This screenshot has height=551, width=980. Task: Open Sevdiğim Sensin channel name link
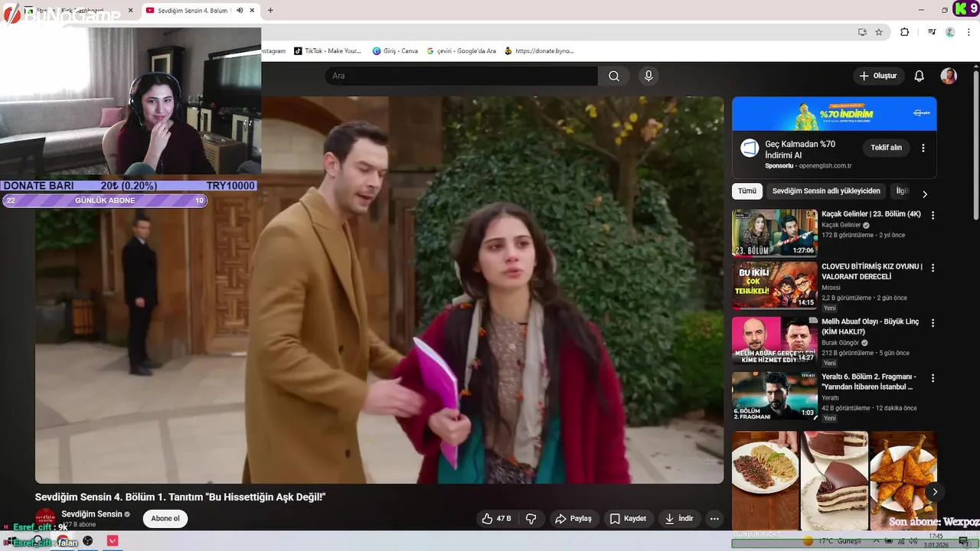[92, 514]
